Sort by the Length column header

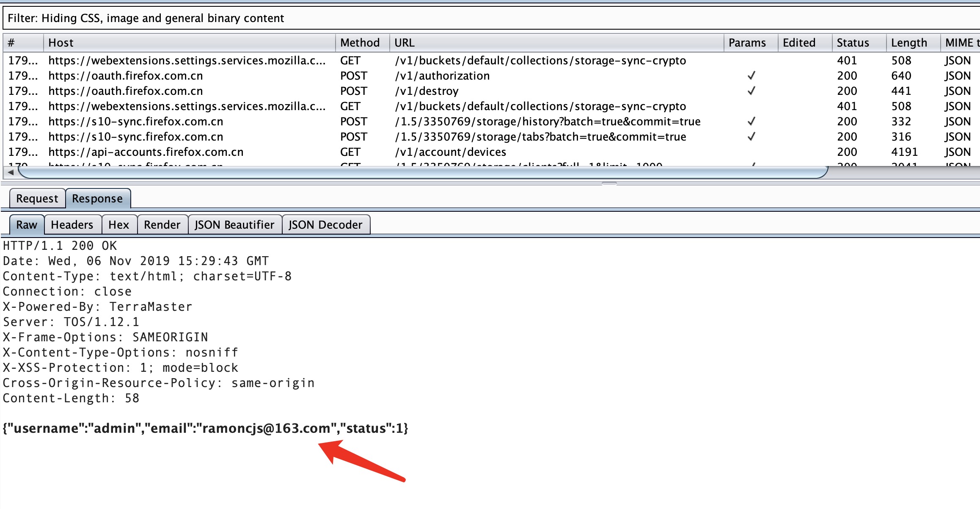(x=914, y=43)
